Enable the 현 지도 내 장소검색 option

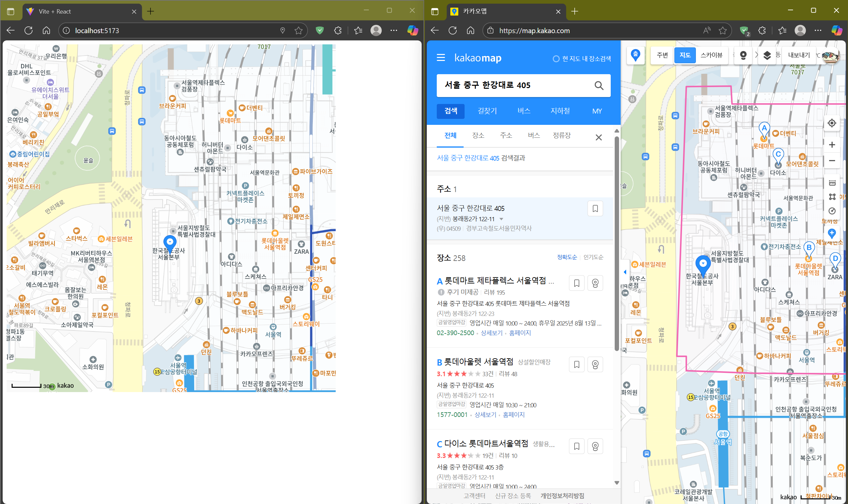[555, 59]
